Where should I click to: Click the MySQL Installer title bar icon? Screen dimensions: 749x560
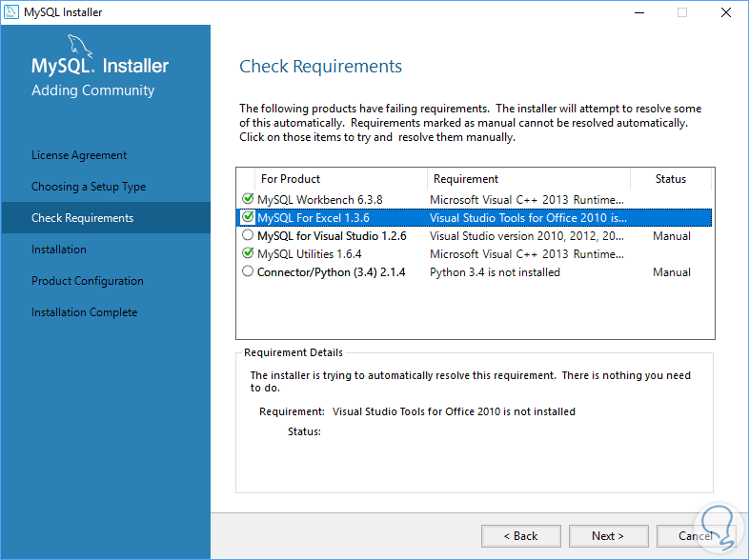11,12
